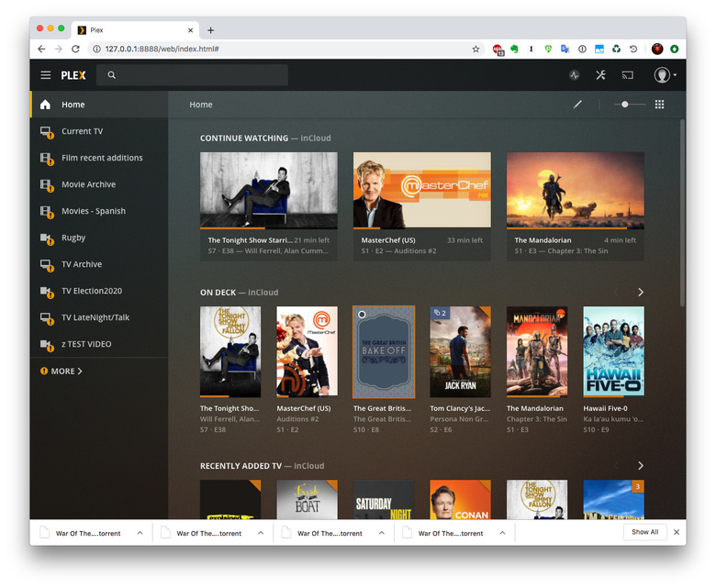This screenshot has height=588, width=716.
Task: Open the Activity icon in Plex header
Action: (x=574, y=75)
